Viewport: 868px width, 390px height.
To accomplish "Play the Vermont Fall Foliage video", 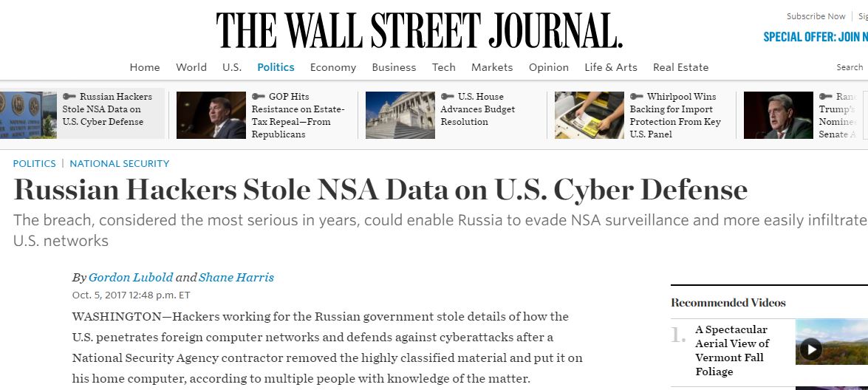I will click(x=811, y=349).
